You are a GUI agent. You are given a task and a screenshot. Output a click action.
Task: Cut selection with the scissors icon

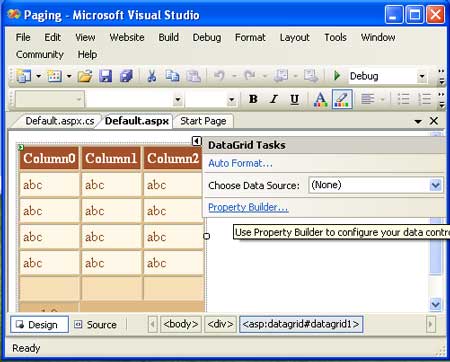click(x=152, y=76)
